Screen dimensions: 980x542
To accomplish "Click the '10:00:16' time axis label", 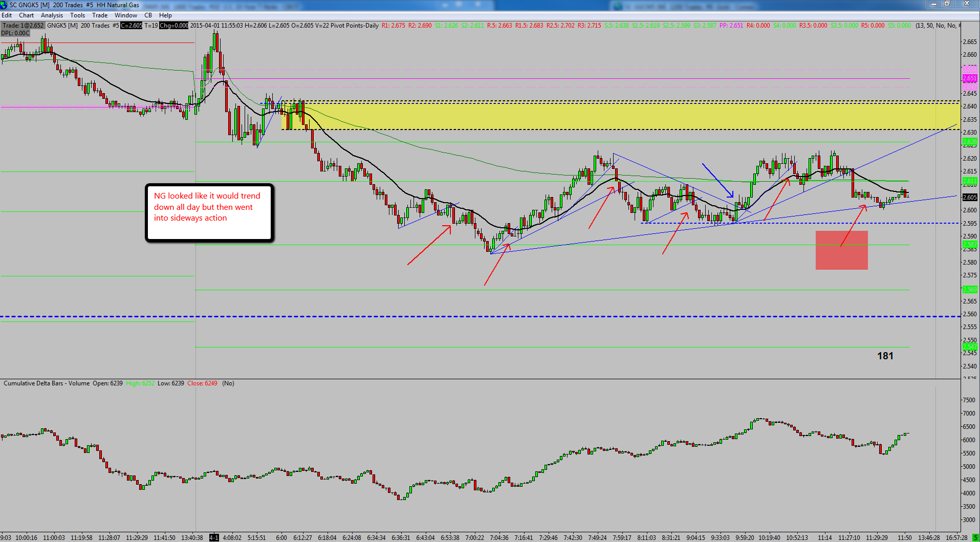I will (26, 538).
